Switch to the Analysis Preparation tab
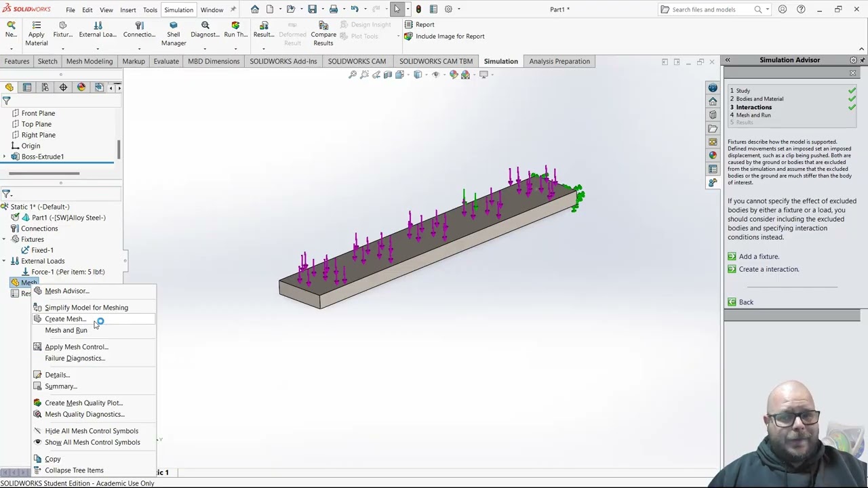The height and width of the screenshot is (488, 868). tap(559, 61)
